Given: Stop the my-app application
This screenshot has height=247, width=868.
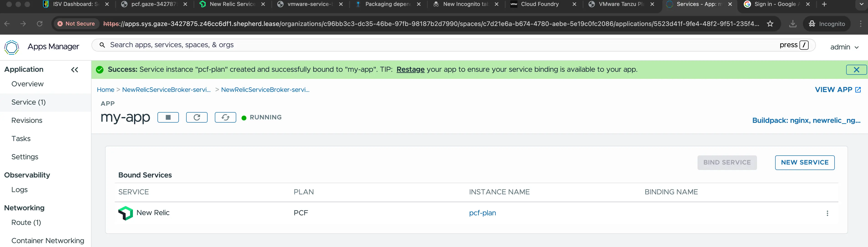Looking at the screenshot, I should click(168, 117).
